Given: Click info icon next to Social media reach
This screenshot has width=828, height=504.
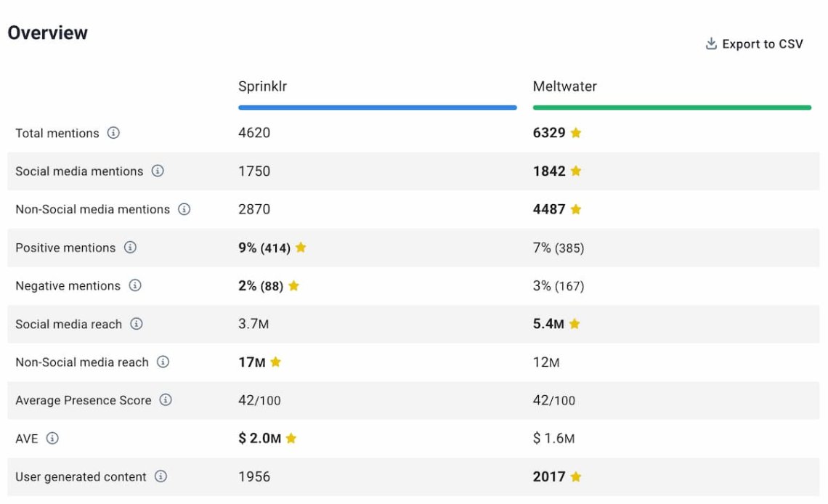Looking at the screenshot, I should 137,324.
